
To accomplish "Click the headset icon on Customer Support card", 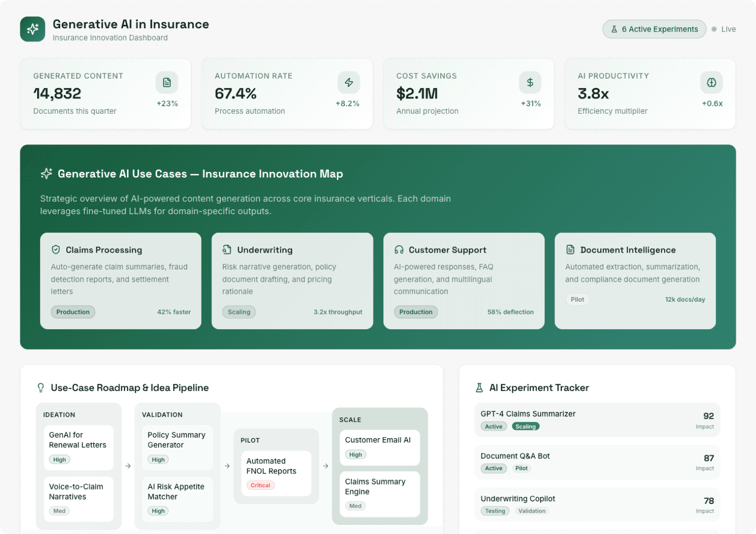I will (x=399, y=250).
